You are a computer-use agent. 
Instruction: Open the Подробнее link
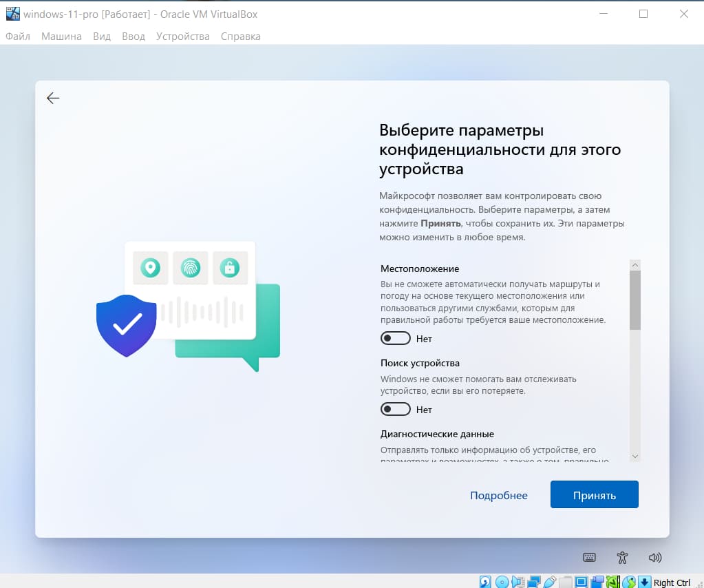(499, 496)
